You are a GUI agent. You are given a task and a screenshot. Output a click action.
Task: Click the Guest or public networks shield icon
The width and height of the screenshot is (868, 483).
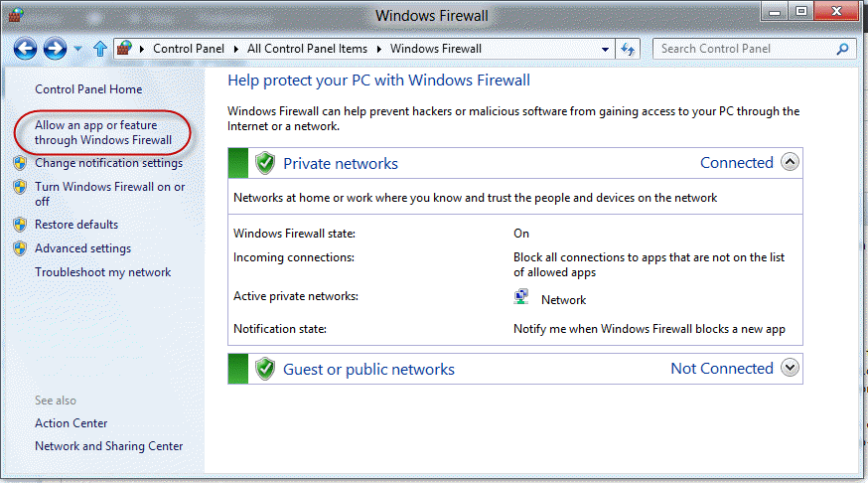click(265, 369)
